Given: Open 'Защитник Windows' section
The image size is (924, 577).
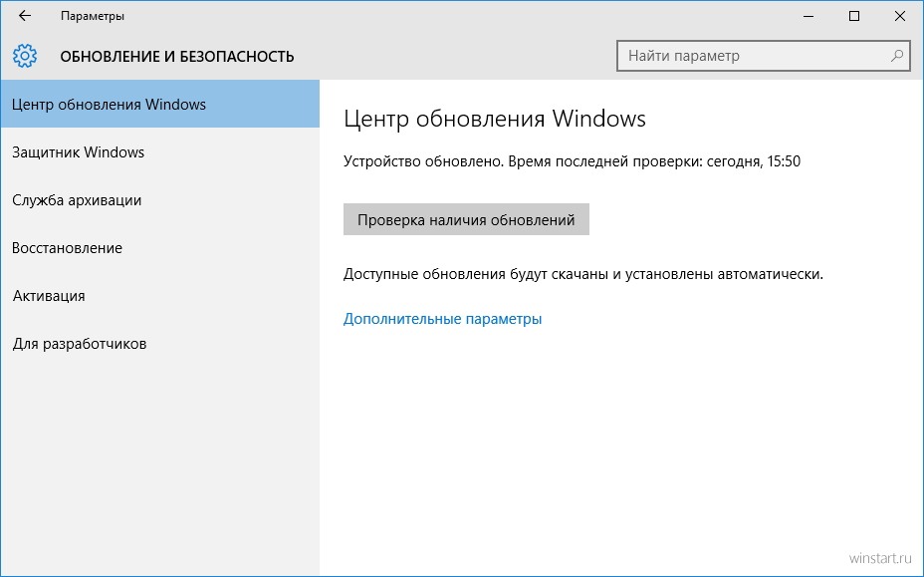Looking at the screenshot, I should pyautogui.click(x=159, y=152).
